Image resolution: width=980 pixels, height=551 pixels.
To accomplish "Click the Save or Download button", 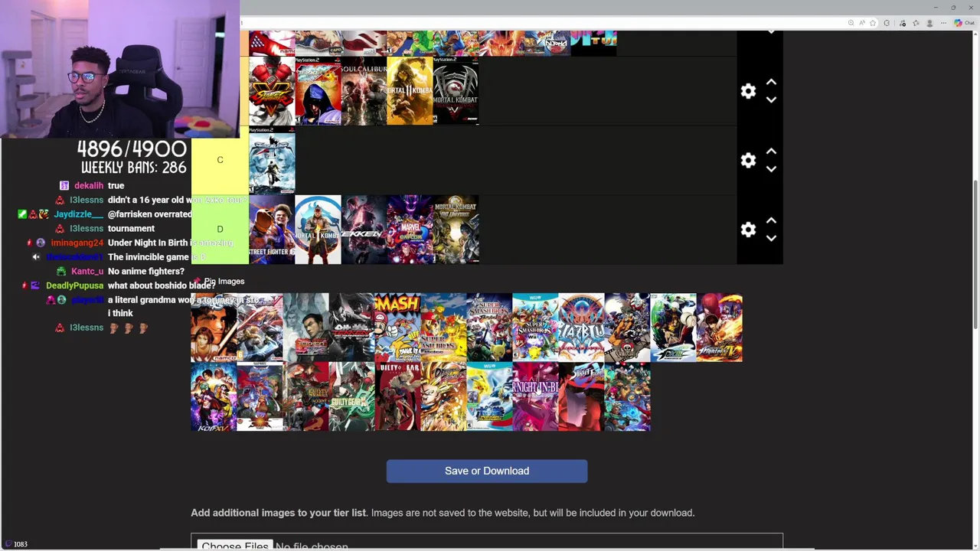I will coord(487,471).
